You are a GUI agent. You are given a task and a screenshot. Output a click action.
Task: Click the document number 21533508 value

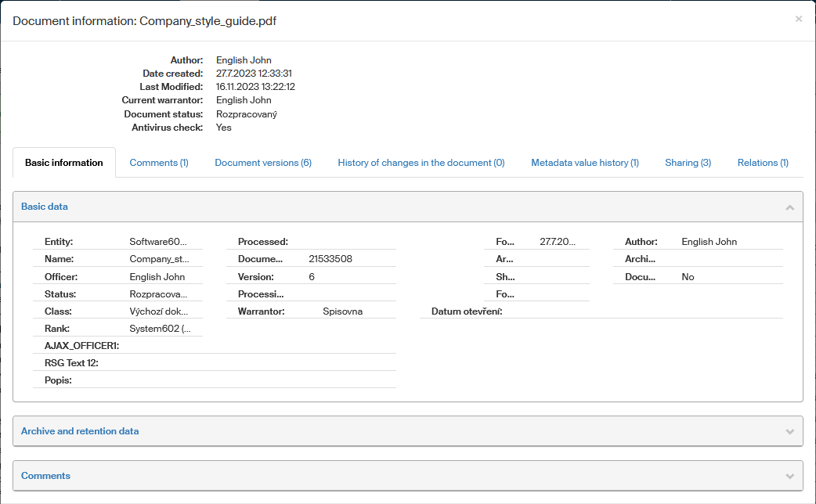330,259
